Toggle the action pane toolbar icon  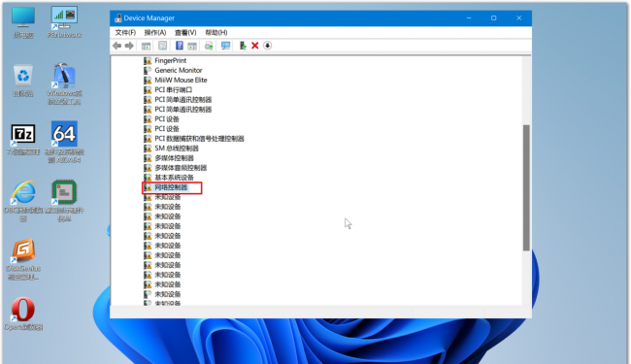tap(192, 46)
